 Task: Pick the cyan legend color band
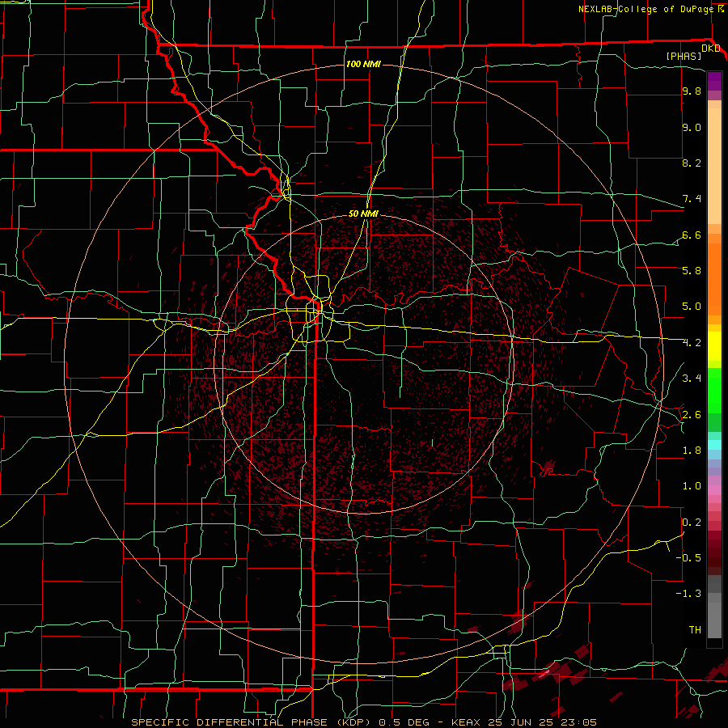coord(714,445)
